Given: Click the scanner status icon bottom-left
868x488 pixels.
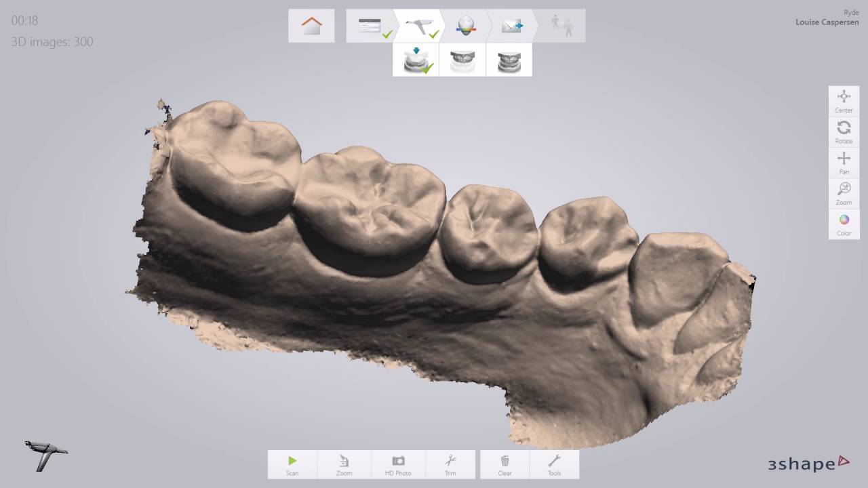Looking at the screenshot, I should (x=46, y=455).
